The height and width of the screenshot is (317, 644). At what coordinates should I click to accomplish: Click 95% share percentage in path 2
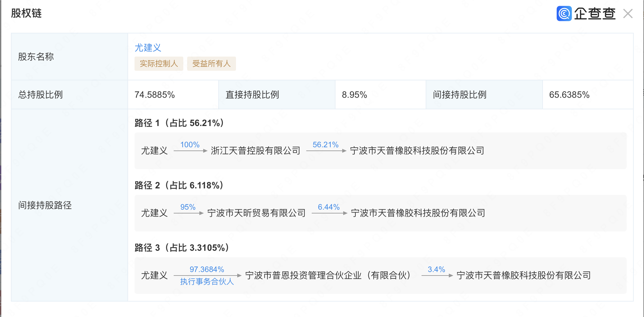pyautogui.click(x=188, y=207)
